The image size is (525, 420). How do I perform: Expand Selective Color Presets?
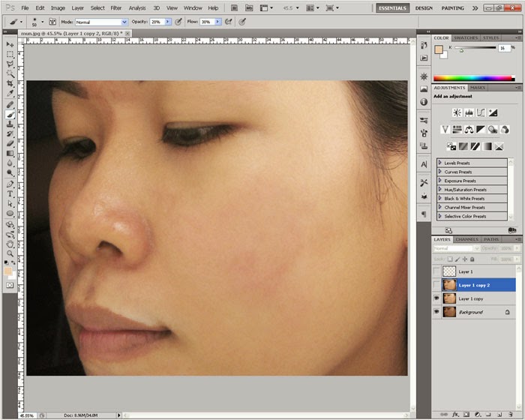[439, 216]
